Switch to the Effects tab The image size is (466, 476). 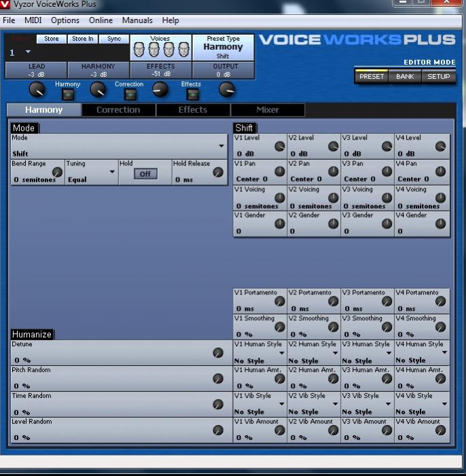pyautogui.click(x=193, y=110)
